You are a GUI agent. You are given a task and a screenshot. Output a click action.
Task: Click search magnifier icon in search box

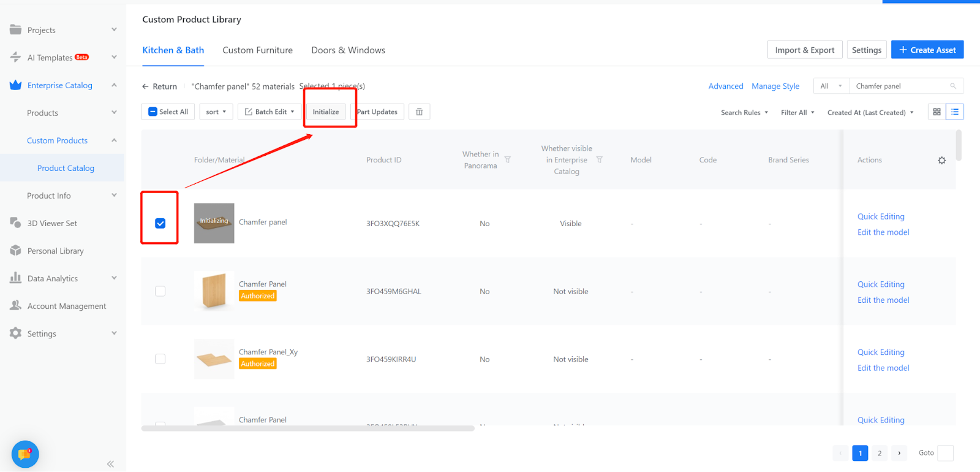(x=953, y=86)
